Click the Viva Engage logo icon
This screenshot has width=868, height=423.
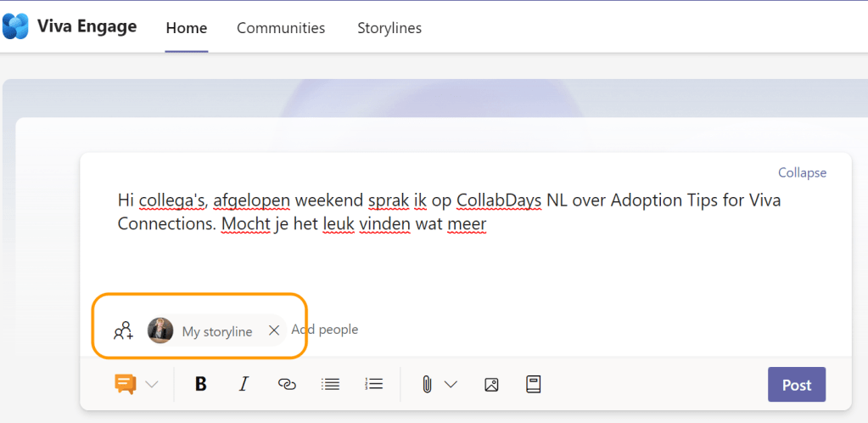coord(15,26)
